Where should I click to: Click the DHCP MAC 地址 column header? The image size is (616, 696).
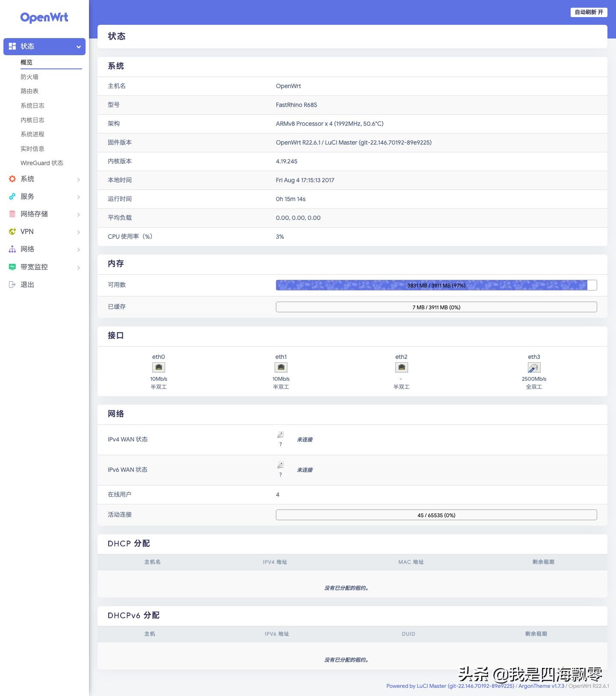[x=411, y=562]
